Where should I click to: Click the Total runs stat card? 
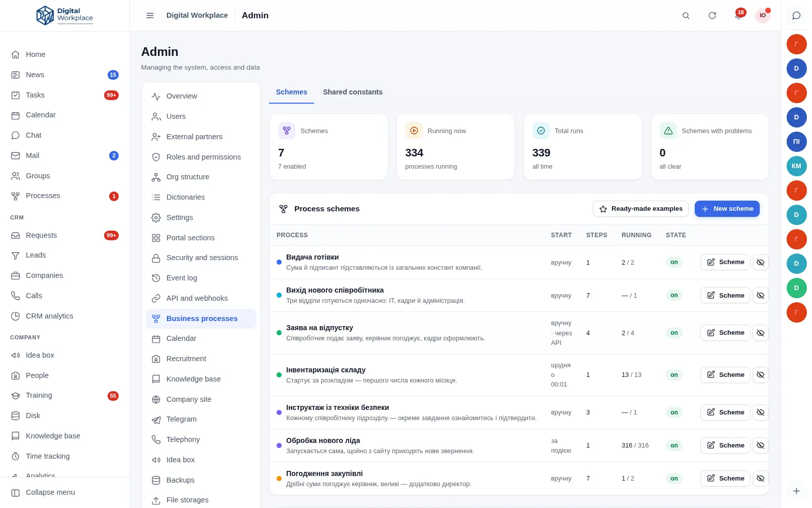(583, 147)
